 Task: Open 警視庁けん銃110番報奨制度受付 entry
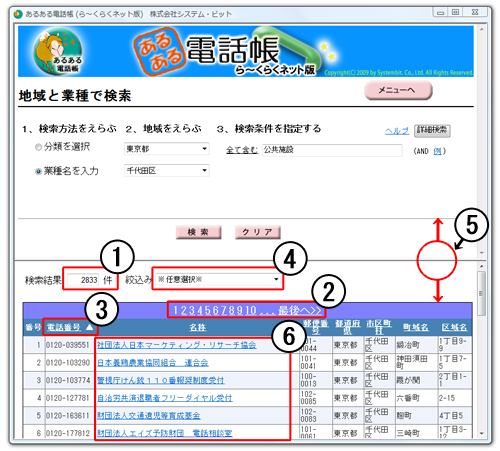coord(161,380)
